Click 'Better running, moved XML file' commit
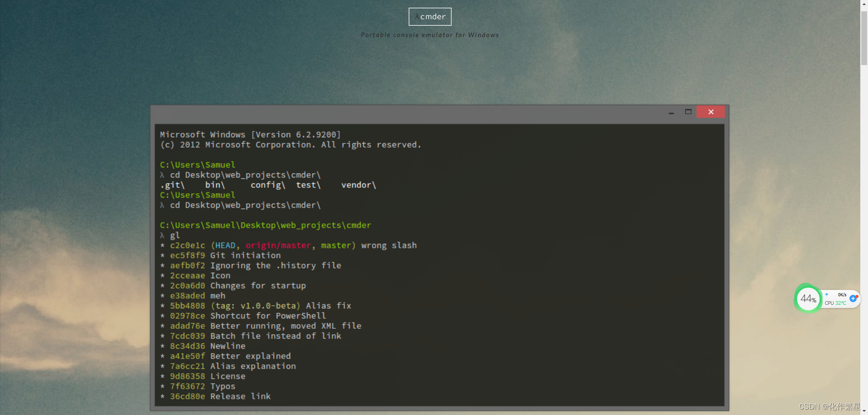This screenshot has height=415, width=868. (x=286, y=326)
